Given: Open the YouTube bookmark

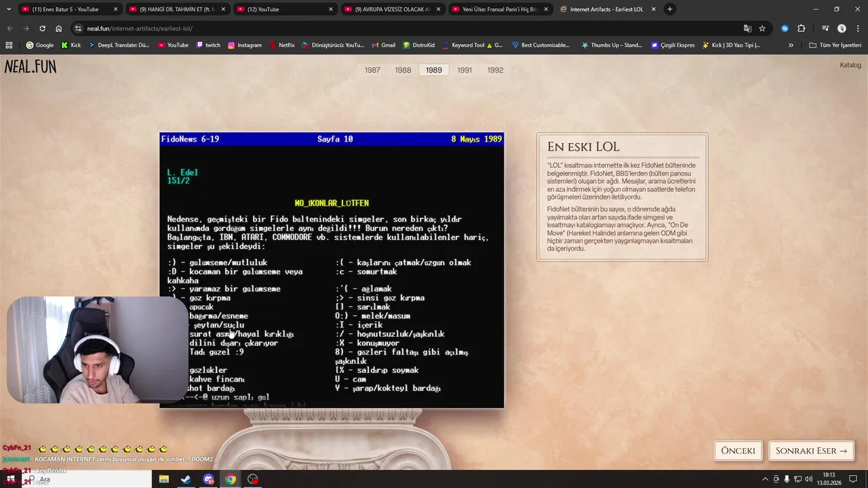Looking at the screenshot, I should coord(173,45).
